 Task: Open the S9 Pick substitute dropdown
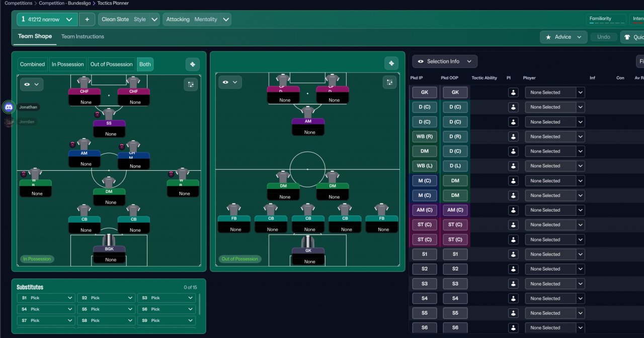point(167,320)
